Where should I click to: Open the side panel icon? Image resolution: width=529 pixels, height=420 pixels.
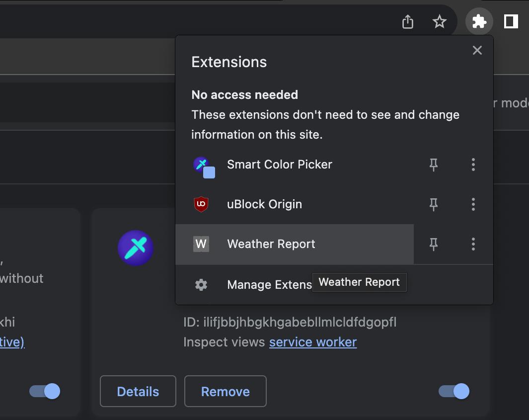click(x=511, y=21)
